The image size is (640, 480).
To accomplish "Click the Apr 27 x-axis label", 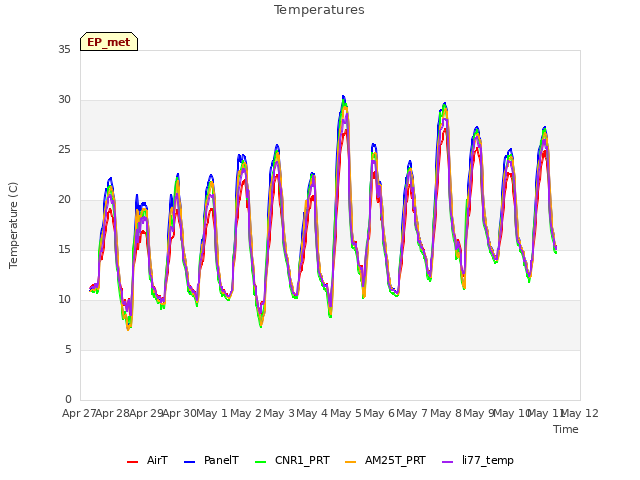I will point(79,413).
